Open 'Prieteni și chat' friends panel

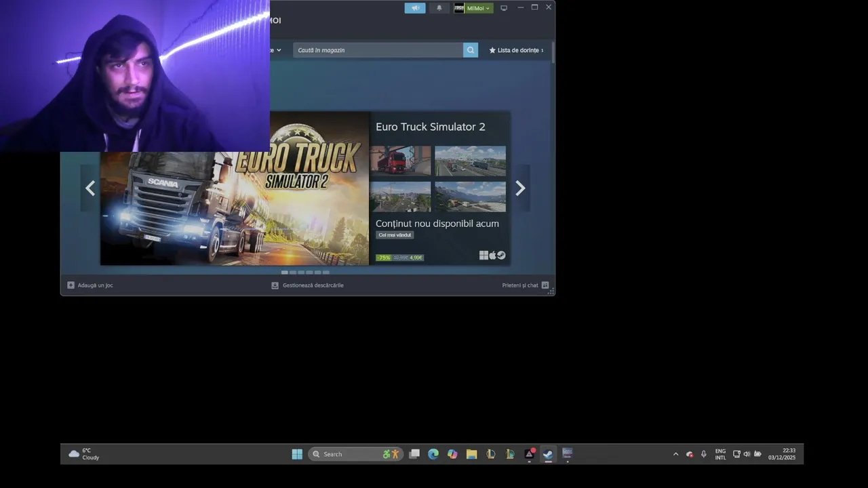tap(526, 285)
